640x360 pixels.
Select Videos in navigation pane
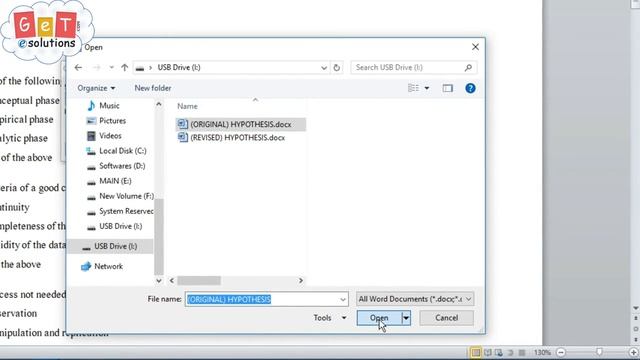(110, 136)
